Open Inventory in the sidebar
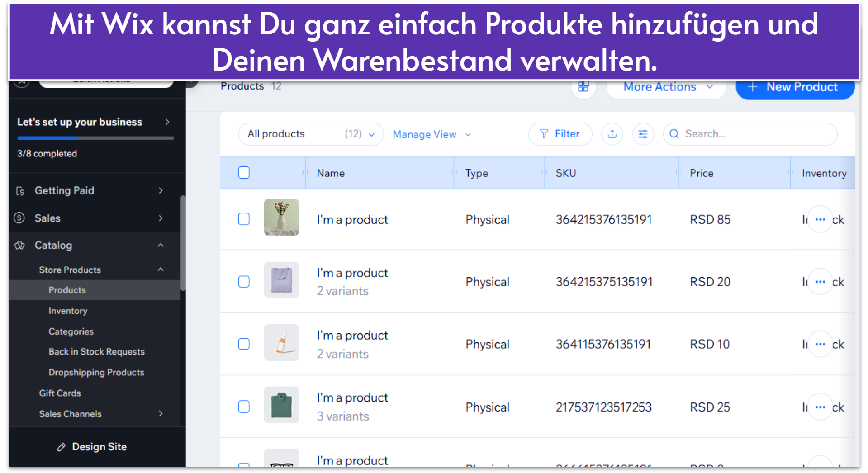The image size is (868, 473). [x=68, y=311]
